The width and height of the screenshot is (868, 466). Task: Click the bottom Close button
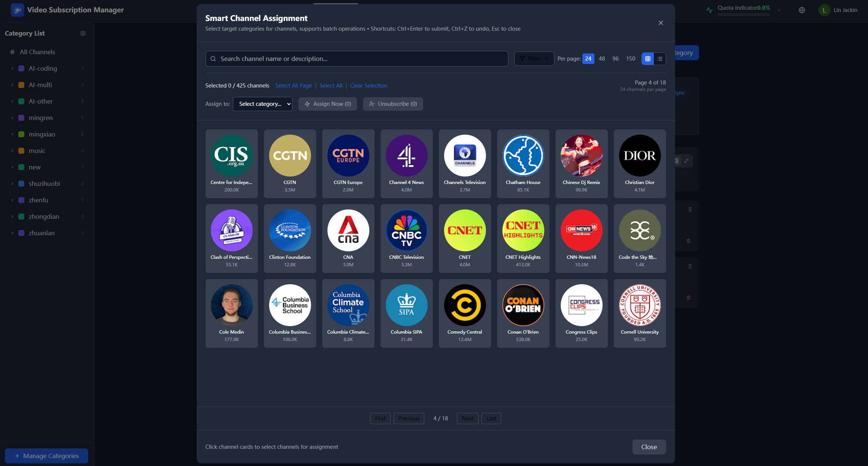649,447
